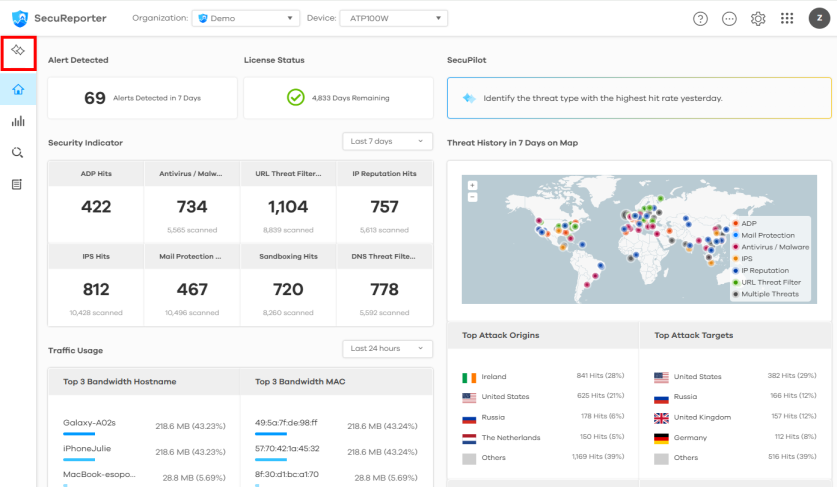Click the SecuReporter logo
The width and height of the screenshot is (837, 487).
pyautogui.click(x=60, y=18)
